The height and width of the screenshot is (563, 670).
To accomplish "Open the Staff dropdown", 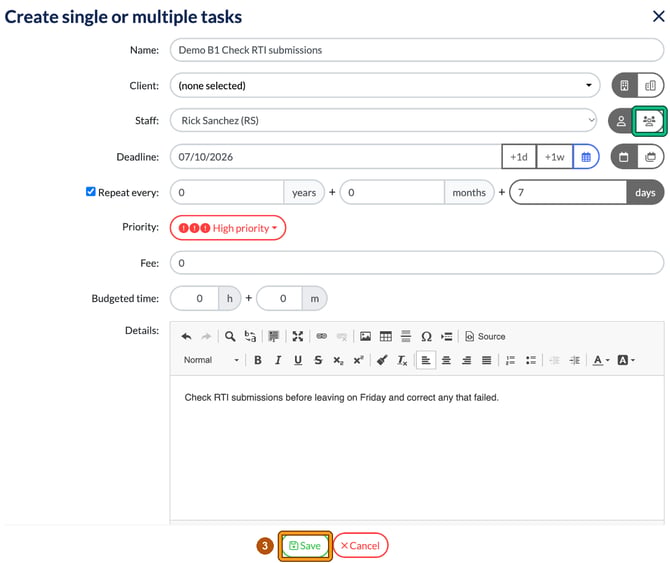I will (x=384, y=120).
